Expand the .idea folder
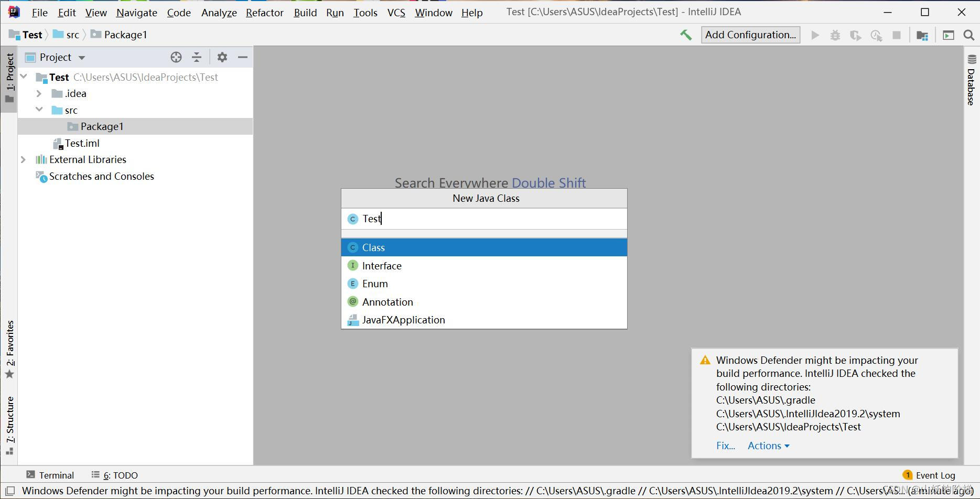The width and height of the screenshot is (980, 499). (39, 93)
